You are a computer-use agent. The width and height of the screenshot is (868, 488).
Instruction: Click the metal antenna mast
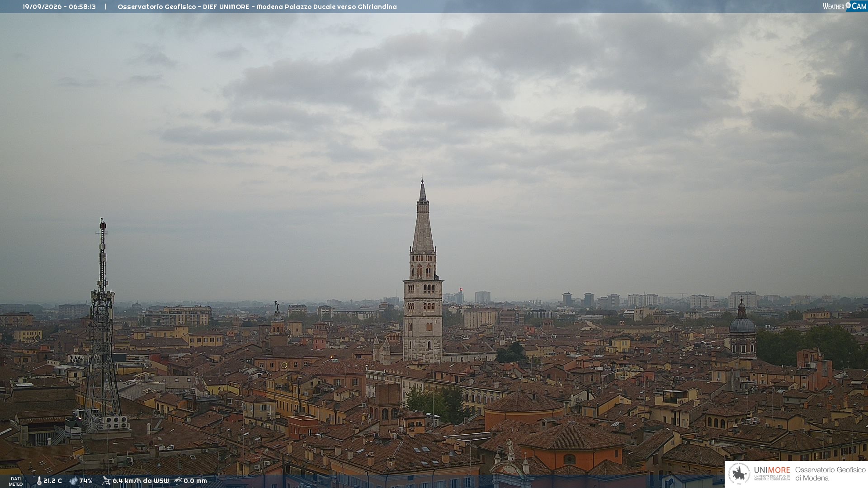(102, 325)
